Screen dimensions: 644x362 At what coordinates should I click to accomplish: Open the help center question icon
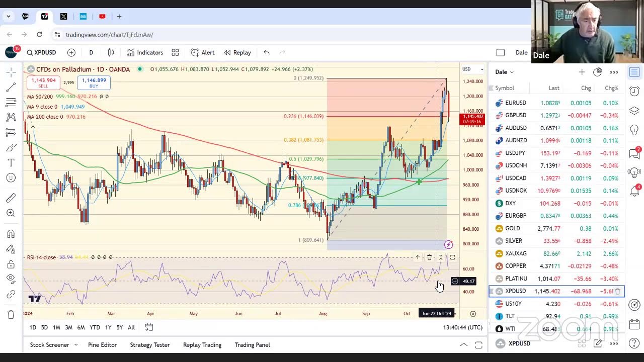click(634, 343)
